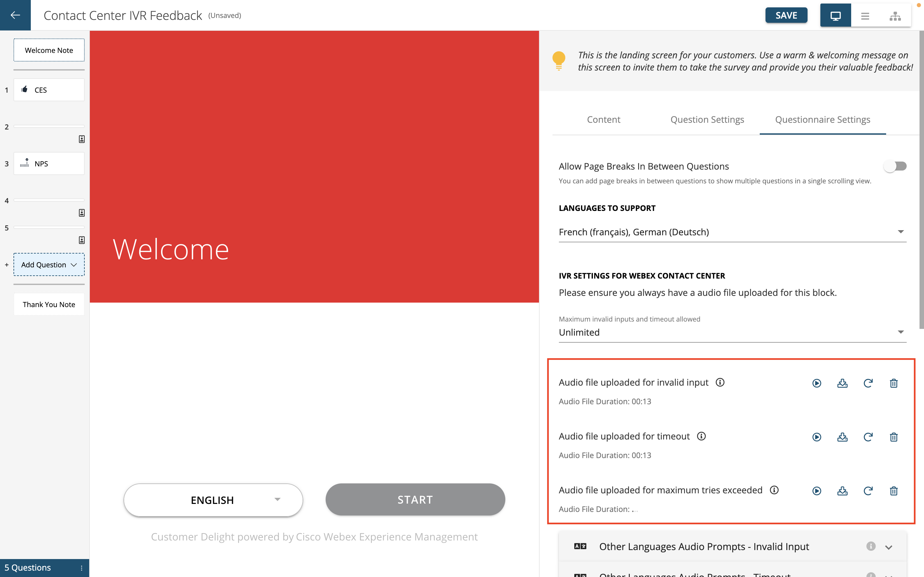The image size is (924, 577).
Task: Click the Save button
Action: point(786,15)
